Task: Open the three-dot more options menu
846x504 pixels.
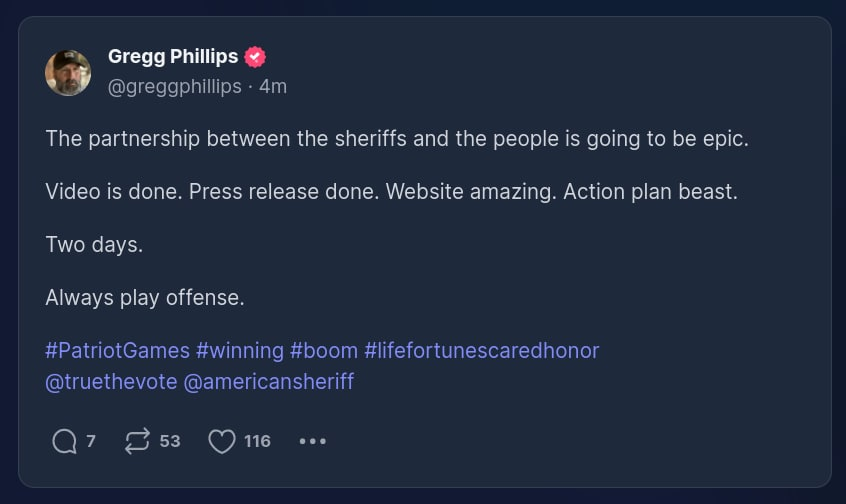Action: click(312, 441)
